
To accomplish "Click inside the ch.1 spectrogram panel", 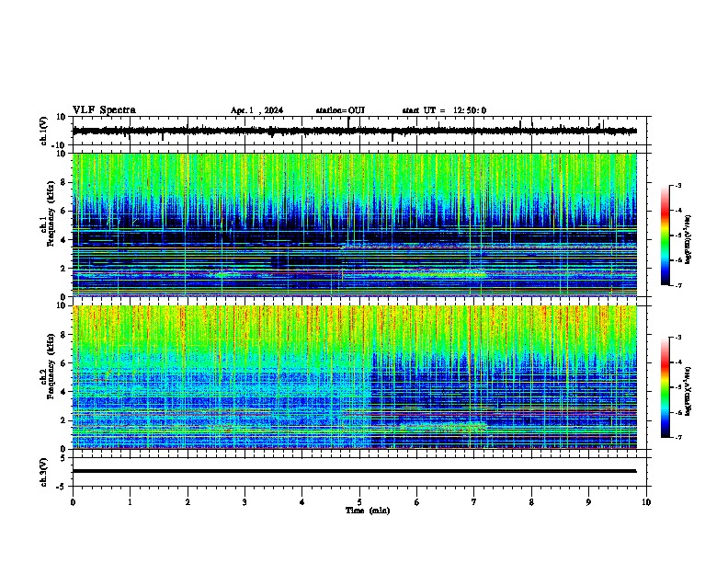I will [355, 224].
